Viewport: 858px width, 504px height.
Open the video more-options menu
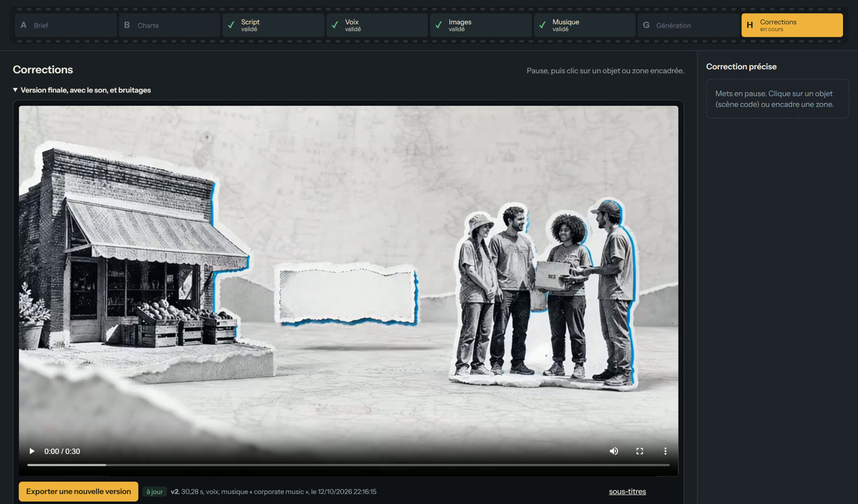coord(665,451)
